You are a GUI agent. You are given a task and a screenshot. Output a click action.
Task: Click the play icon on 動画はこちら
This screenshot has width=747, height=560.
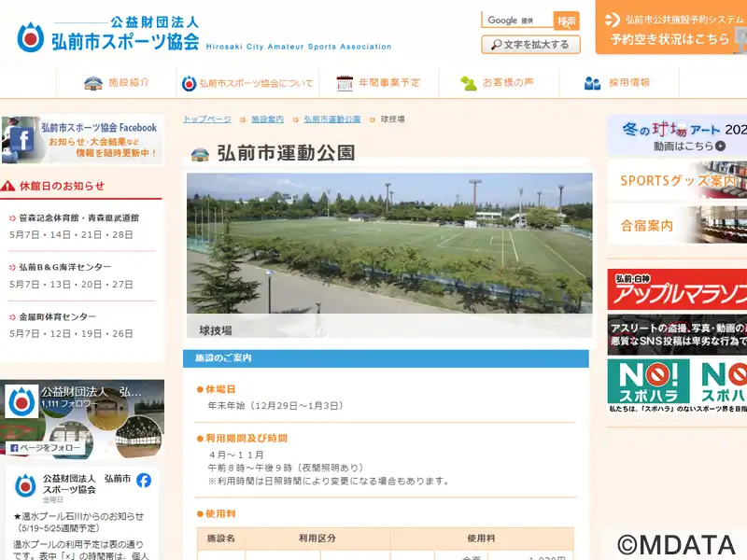pyautogui.click(x=720, y=147)
